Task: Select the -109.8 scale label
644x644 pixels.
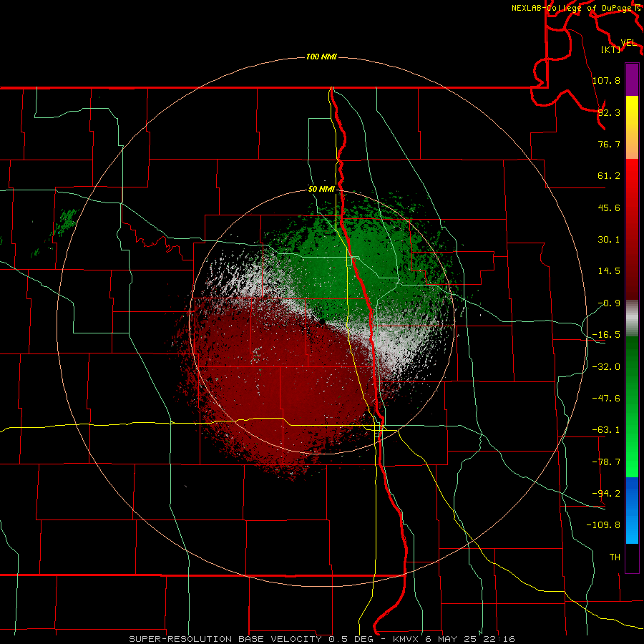Action: (603, 525)
